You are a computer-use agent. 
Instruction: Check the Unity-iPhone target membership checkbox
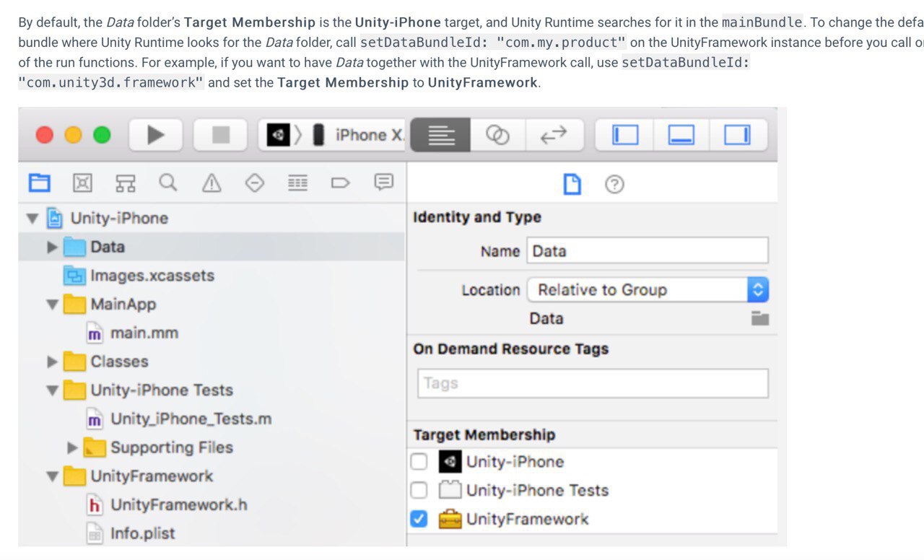click(419, 462)
